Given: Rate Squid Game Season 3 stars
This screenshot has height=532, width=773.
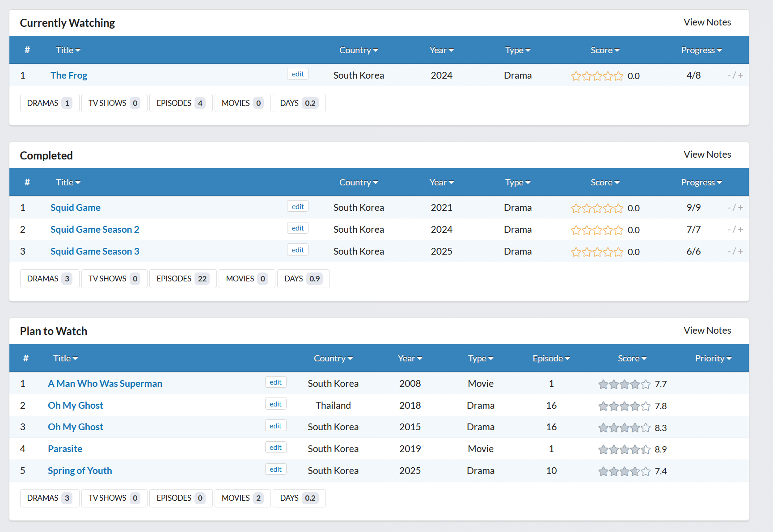Looking at the screenshot, I should point(597,252).
